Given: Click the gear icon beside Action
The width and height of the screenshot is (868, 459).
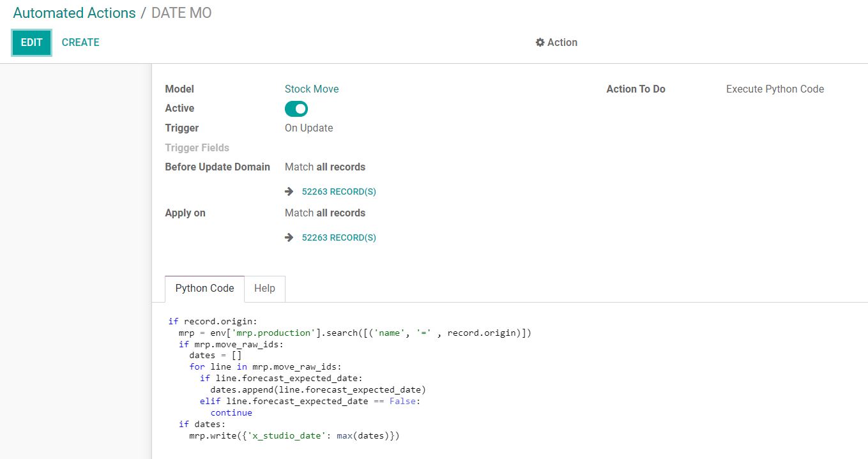Looking at the screenshot, I should (x=540, y=42).
